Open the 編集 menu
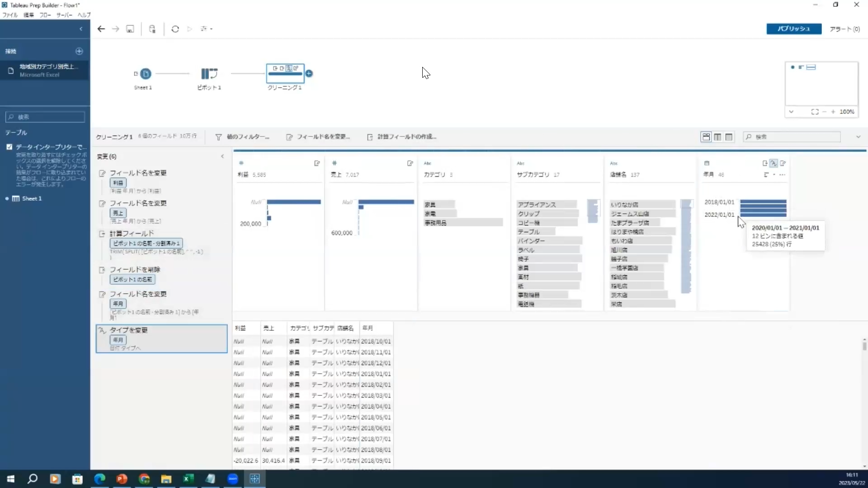 click(28, 15)
